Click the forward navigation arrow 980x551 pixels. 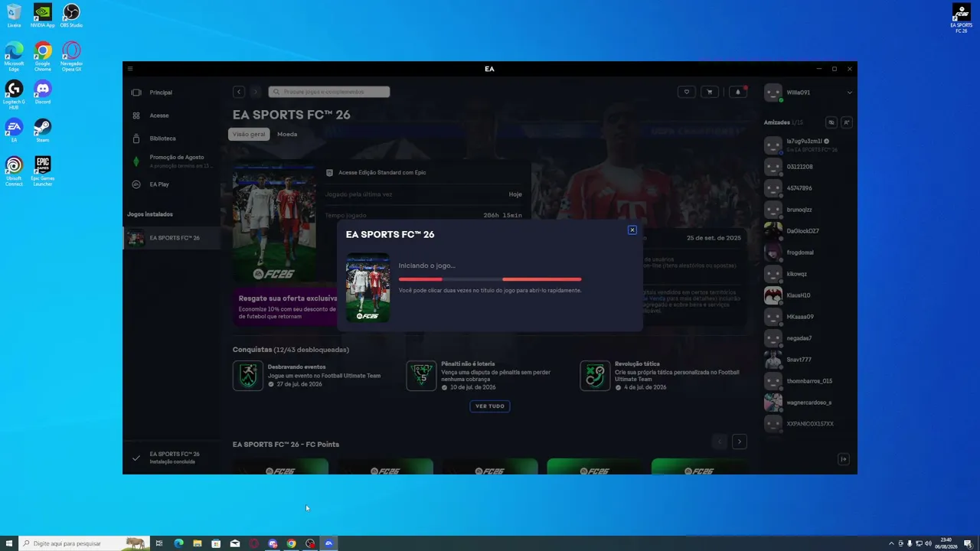pos(256,92)
